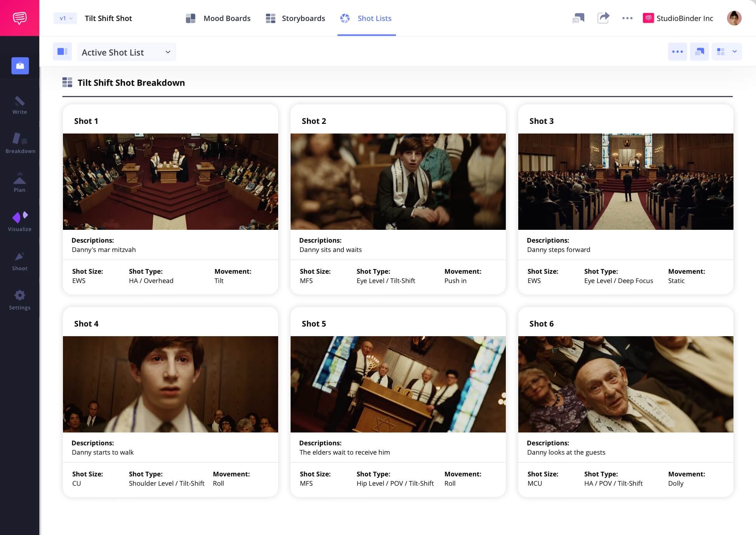Image resolution: width=756 pixels, height=535 pixels.
Task: Click the share arrow icon in header
Action: (x=603, y=18)
